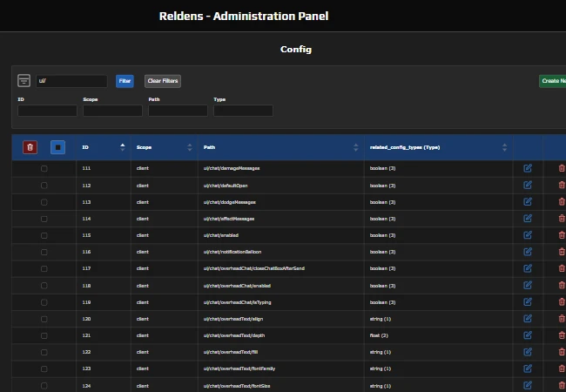The width and height of the screenshot is (566, 392).
Task: Click trash icon for row 119 isTyping
Action: point(562,302)
